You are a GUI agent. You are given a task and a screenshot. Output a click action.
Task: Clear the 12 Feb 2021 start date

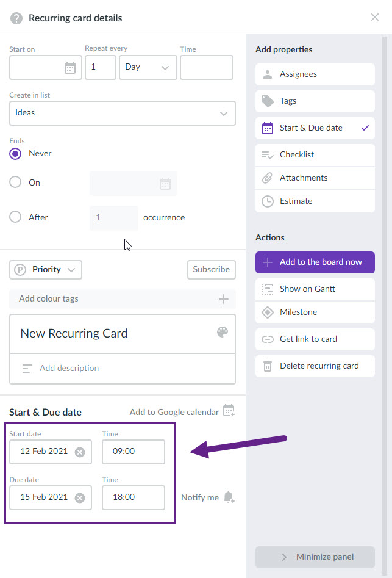(80, 452)
